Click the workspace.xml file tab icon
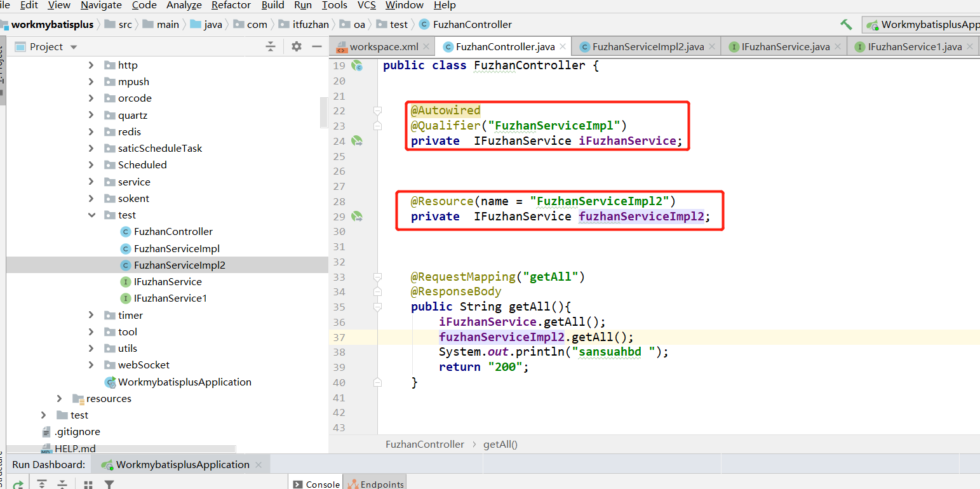This screenshot has width=980, height=489. click(x=342, y=47)
